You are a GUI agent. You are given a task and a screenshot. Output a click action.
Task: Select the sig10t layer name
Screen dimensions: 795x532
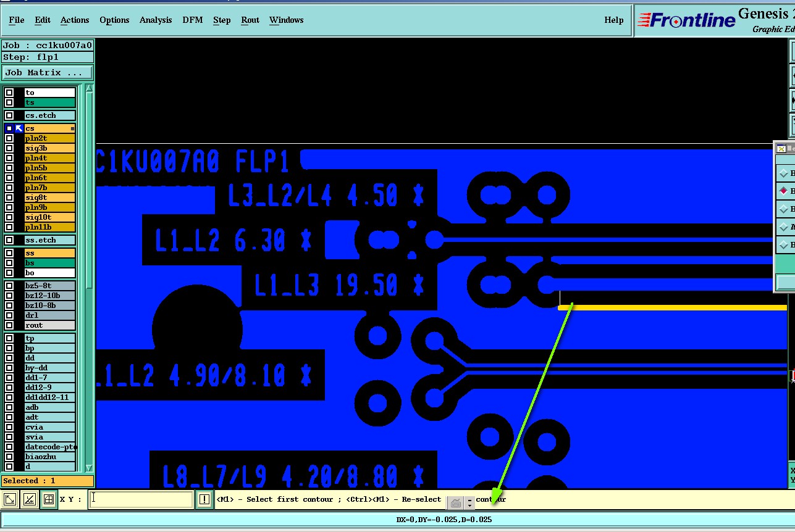point(49,217)
